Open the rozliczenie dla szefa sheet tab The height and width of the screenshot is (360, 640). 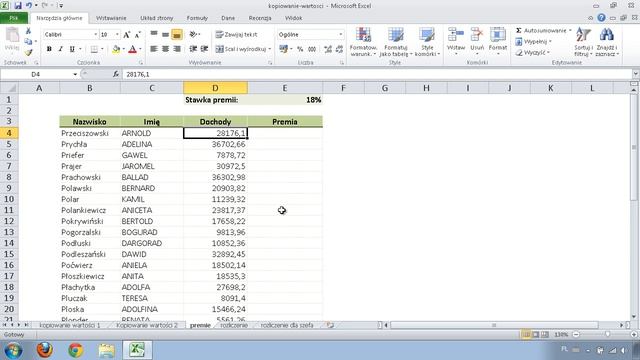[287, 325]
